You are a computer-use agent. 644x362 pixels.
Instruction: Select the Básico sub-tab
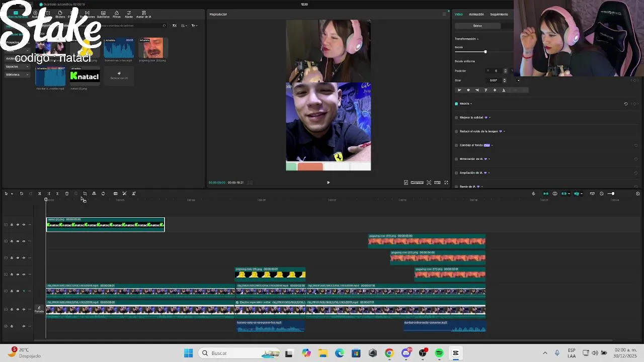[477, 26]
